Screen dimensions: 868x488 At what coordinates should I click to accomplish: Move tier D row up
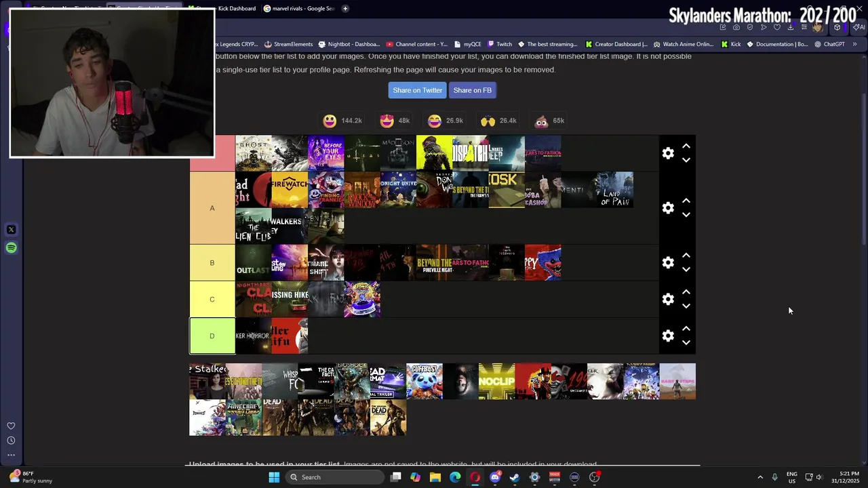686,329
